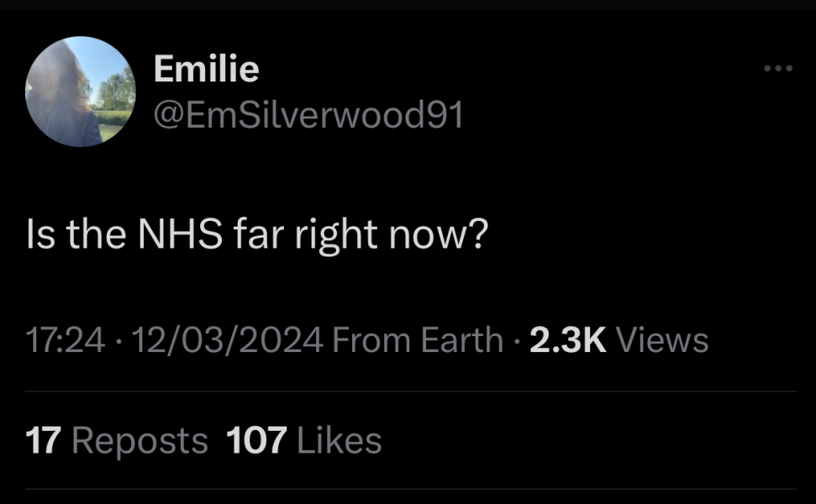View the Likes list
The image size is (816, 504).
339,440
